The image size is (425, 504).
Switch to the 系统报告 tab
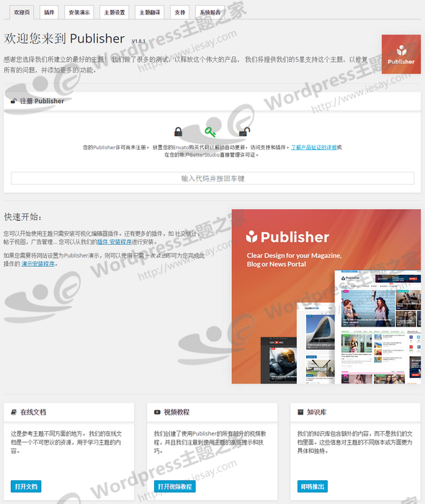[x=210, y=12]
